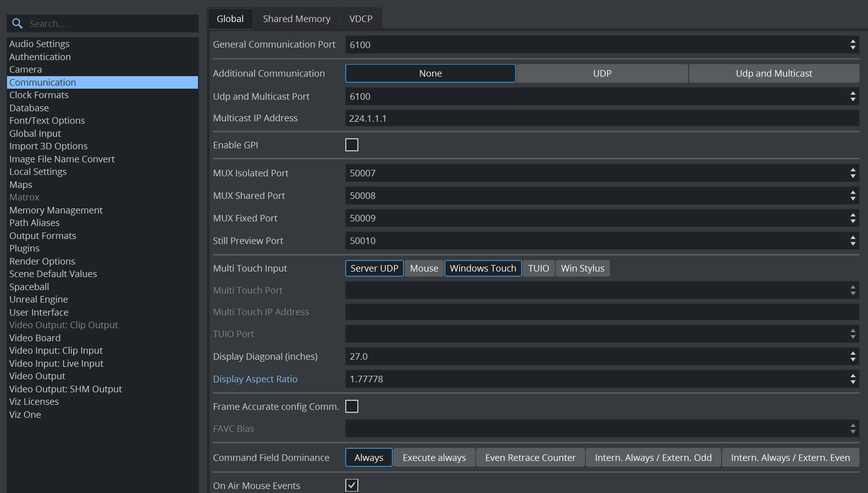868x493 pixels.
Task: Toggle TUIO multi touch input
Action: coord(538,269)
